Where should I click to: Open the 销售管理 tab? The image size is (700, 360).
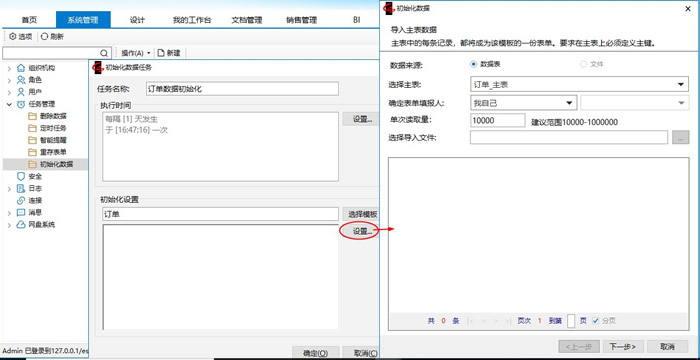click(x=302, y=20)
